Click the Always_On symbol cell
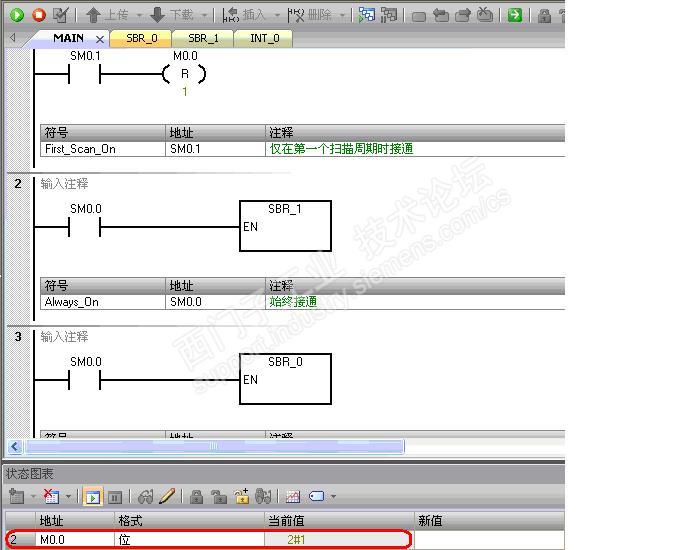The width and height of the screenshot is (683, 550). tap(103, 302)
